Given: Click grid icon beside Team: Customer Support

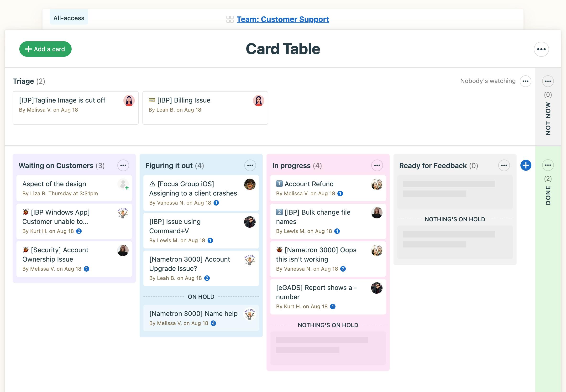Looking at the screenshot, I should (230, 19).
